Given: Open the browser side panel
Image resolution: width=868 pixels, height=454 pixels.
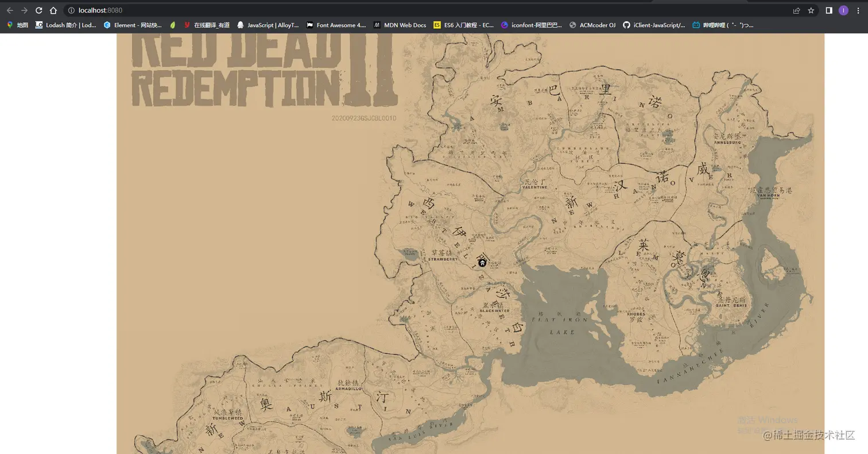Looking at the screenshot, I should pyautogui.click(x=829, y=10).
